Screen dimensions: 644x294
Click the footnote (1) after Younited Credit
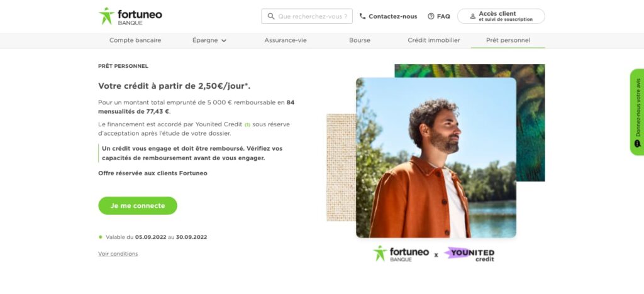(x=248, y=125)
